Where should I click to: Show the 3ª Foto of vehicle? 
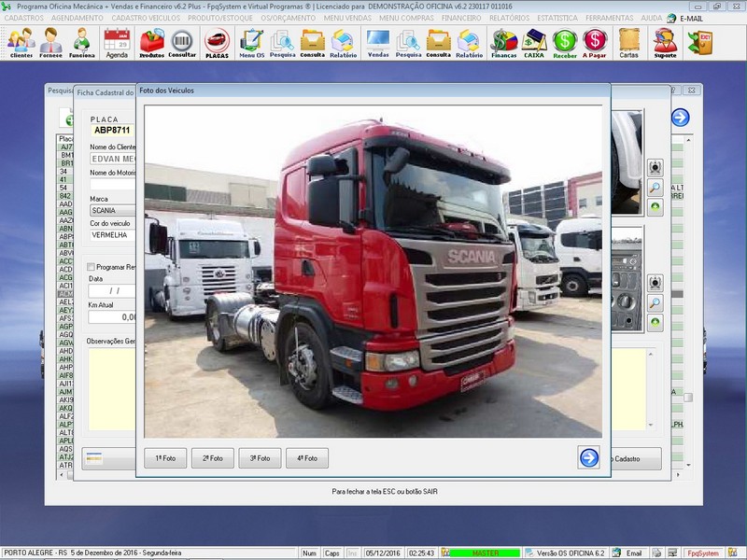[x=260, y=458]
